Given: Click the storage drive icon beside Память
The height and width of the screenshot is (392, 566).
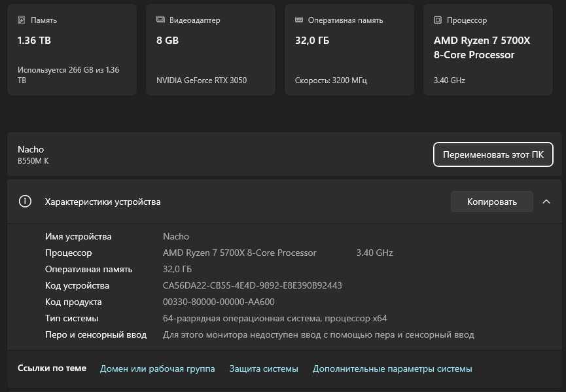Looking at the screenshot, I should (22, 20).
